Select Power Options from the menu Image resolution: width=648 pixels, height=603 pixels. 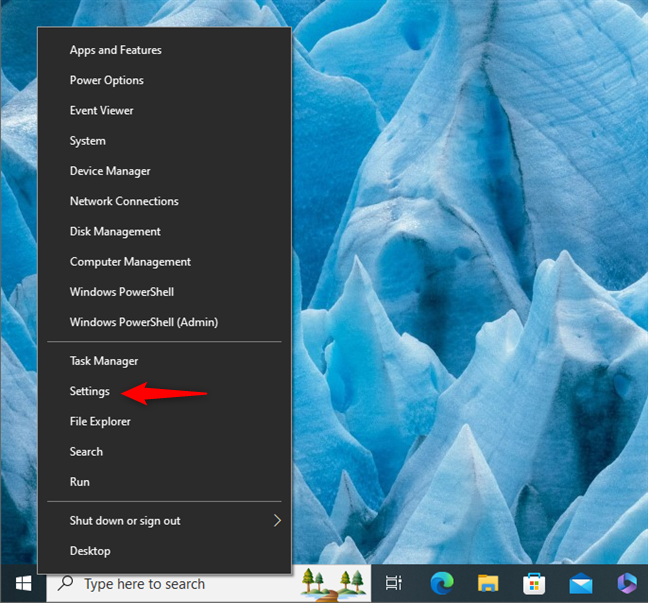tap(164, 80)
